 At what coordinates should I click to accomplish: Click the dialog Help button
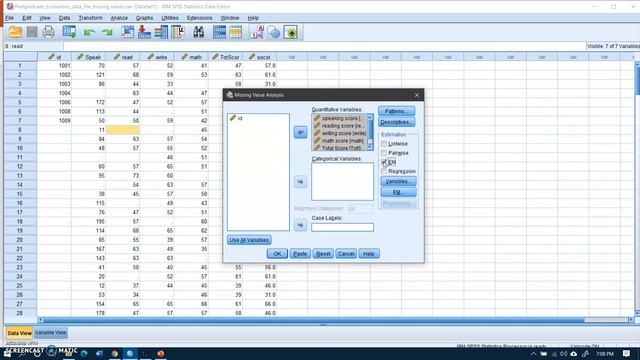coord(369,254)
